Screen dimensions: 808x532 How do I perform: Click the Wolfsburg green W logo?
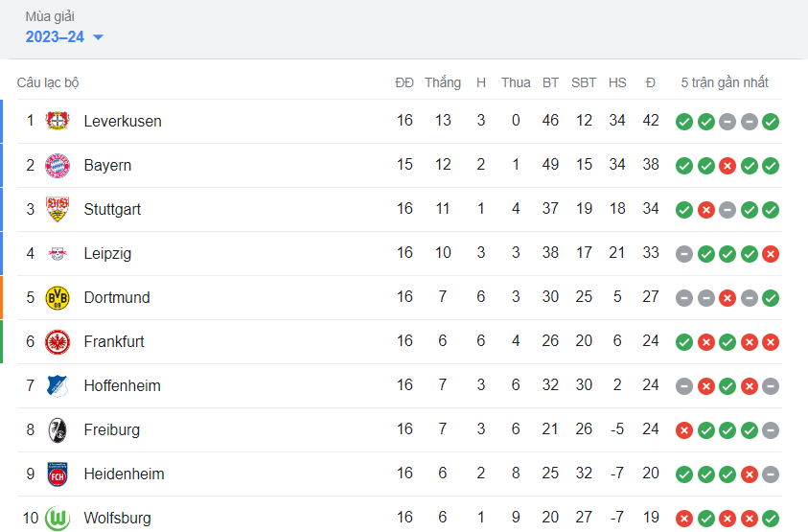pos(58,518)
